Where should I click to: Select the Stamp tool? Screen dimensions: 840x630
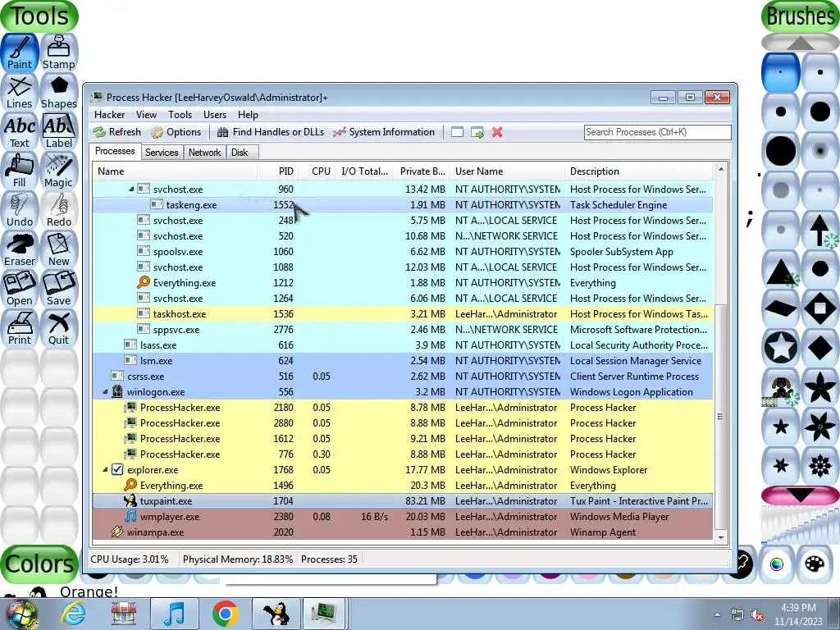pyautogui.click(x=59, y=52)
